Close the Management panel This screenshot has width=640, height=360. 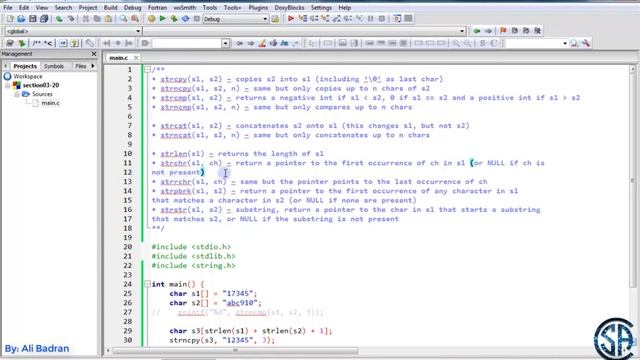coord(94,54)
